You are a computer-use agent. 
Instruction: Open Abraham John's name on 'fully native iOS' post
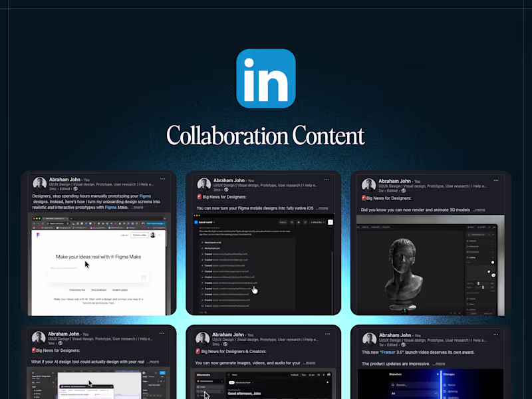[x=229, y=180]
